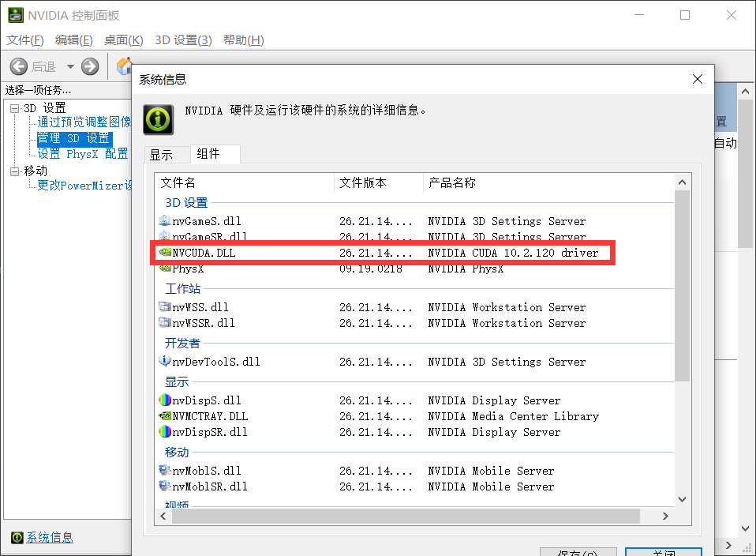Click the text "NVIDIA CUDA 10.2.120 driver"

(x=513, y=253)
